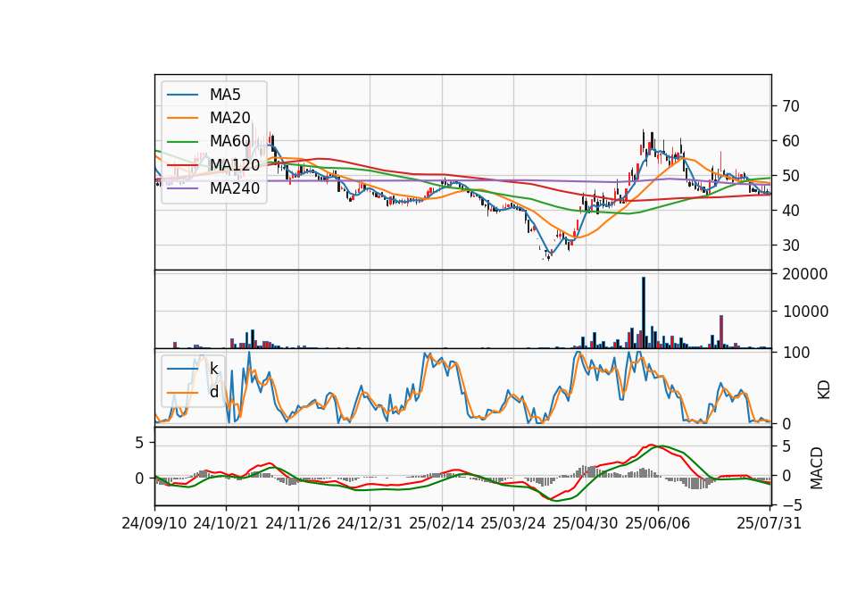Click the MA240 legend label
The image size is (857, 616).
235,188
